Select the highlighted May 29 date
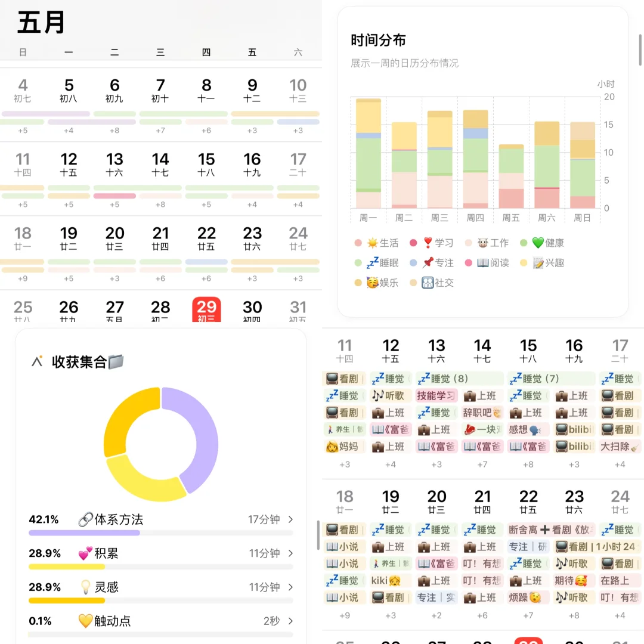The image size is (644, 644). click(206, 308)
